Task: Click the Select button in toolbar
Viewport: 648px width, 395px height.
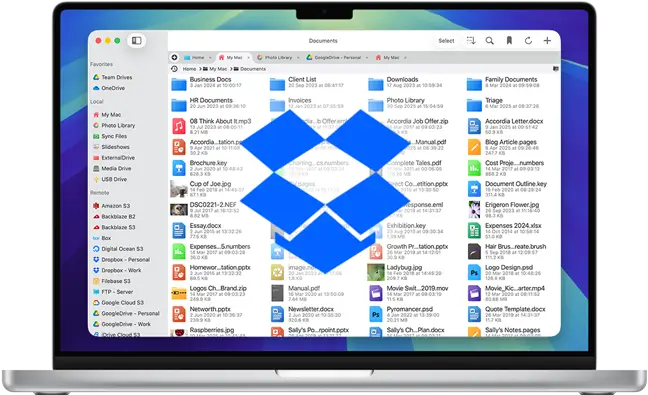Action: pyautogui.click(x=446, y=40)
